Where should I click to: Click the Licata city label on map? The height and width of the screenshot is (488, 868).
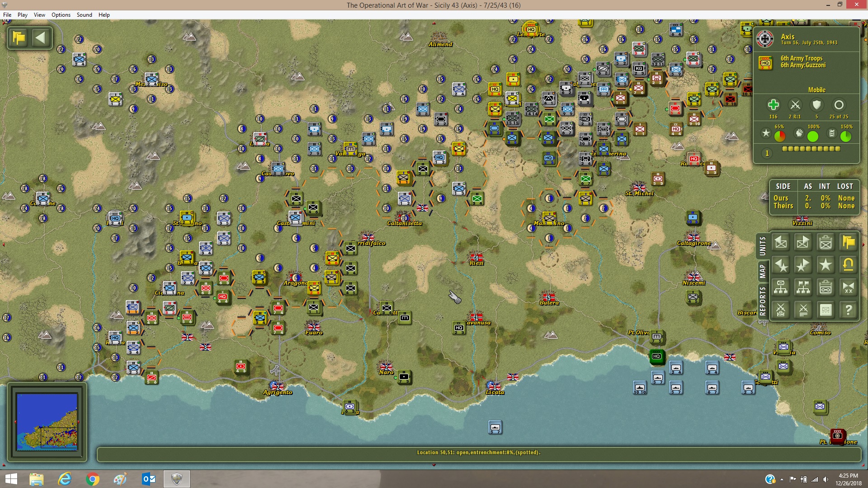point(495,392)
